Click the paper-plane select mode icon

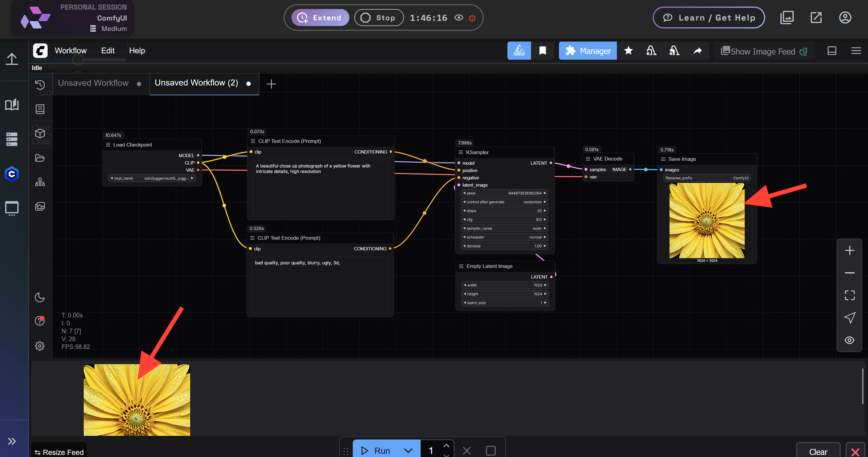(850, 318)
